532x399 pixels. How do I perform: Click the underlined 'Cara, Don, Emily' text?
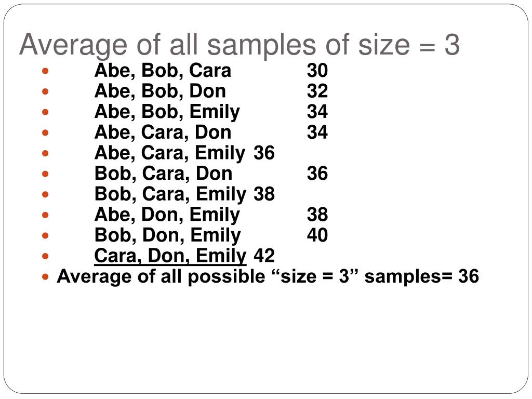tap(170, 256)
